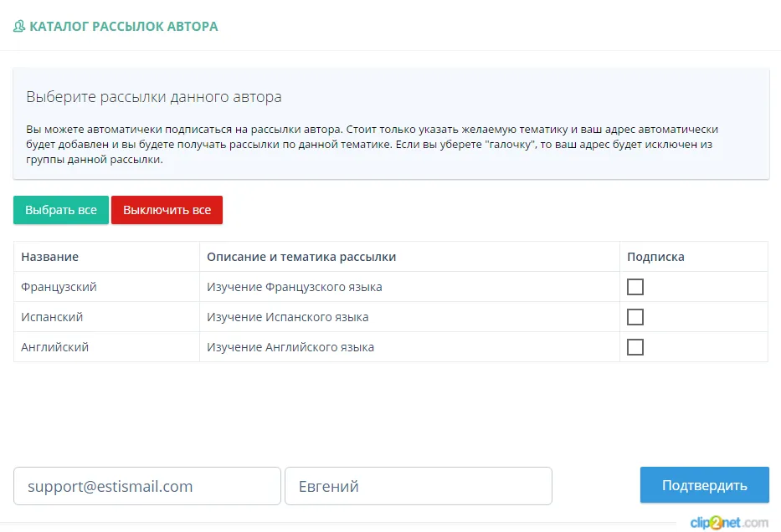Click the clip2net watermark logo

[x=728, y=523]
